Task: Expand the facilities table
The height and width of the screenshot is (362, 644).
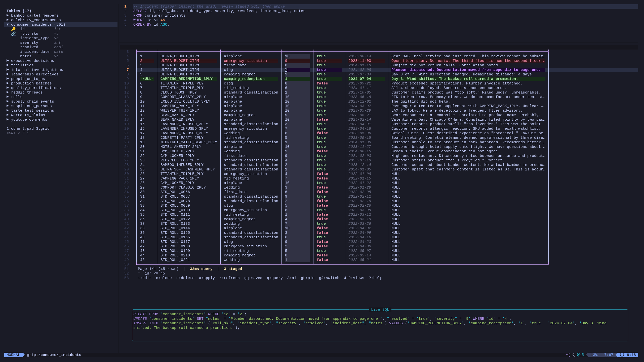Action: (8, 65)
